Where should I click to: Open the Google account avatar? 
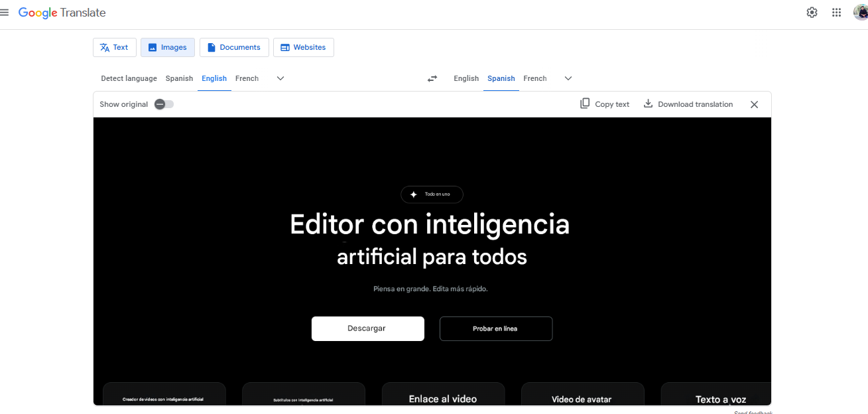(x=861, y=13)
